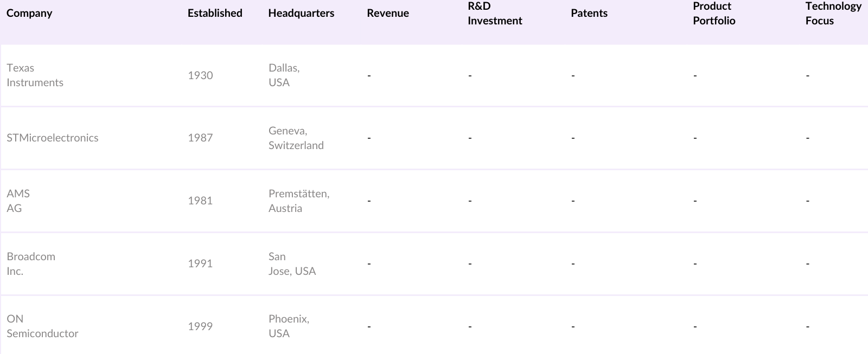Screen dimensions: 868x354
Task: Select the Geneva, Switzerland headquarters cell
Action: (x=296, y=138)
